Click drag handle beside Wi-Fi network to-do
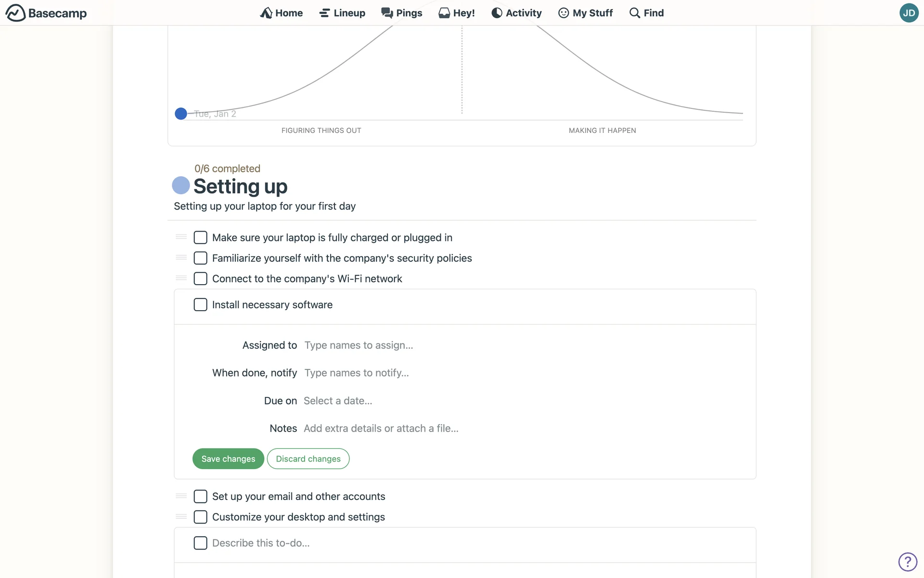924x578 pixels. (x=181, y=278)
